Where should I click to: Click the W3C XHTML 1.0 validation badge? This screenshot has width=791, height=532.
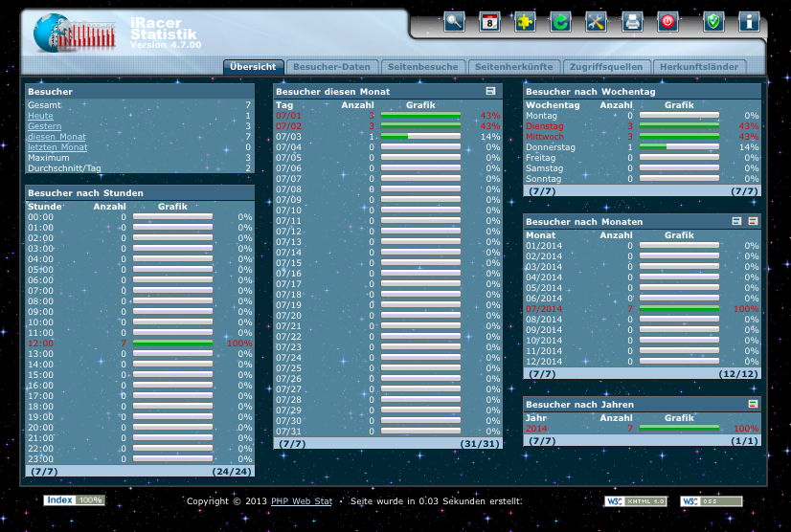[x=637, y=501]
